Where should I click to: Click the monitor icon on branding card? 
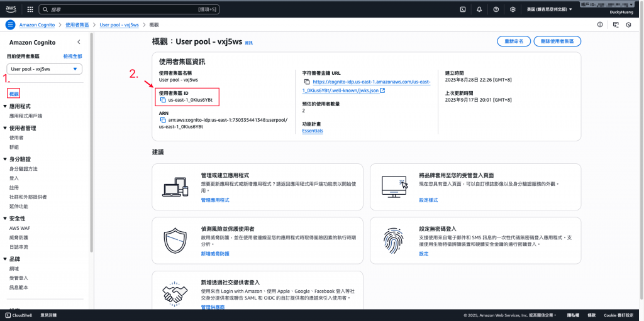(394, 187)
